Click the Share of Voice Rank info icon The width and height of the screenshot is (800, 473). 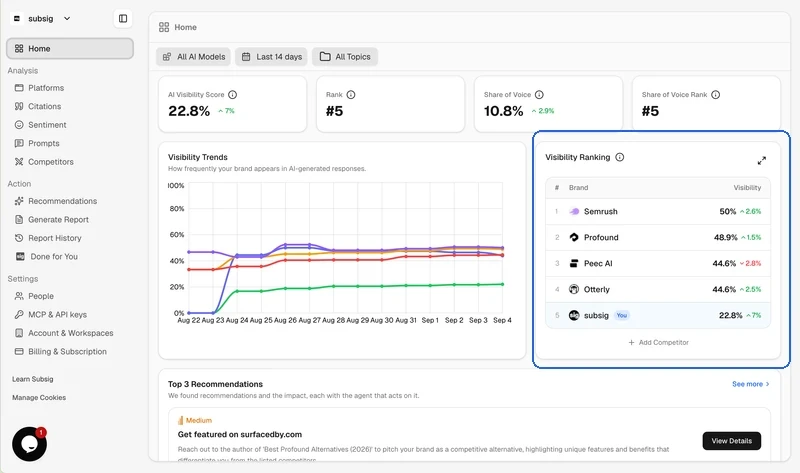point(715,94)
